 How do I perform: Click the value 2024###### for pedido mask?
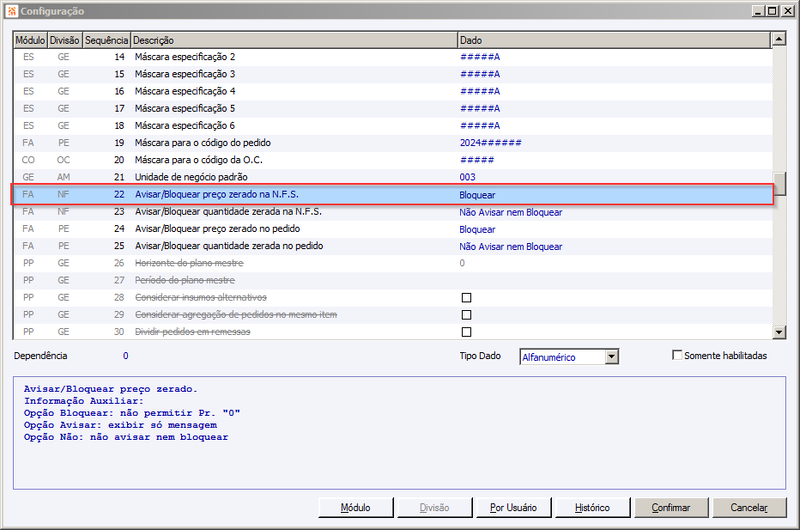pos(490,143)
